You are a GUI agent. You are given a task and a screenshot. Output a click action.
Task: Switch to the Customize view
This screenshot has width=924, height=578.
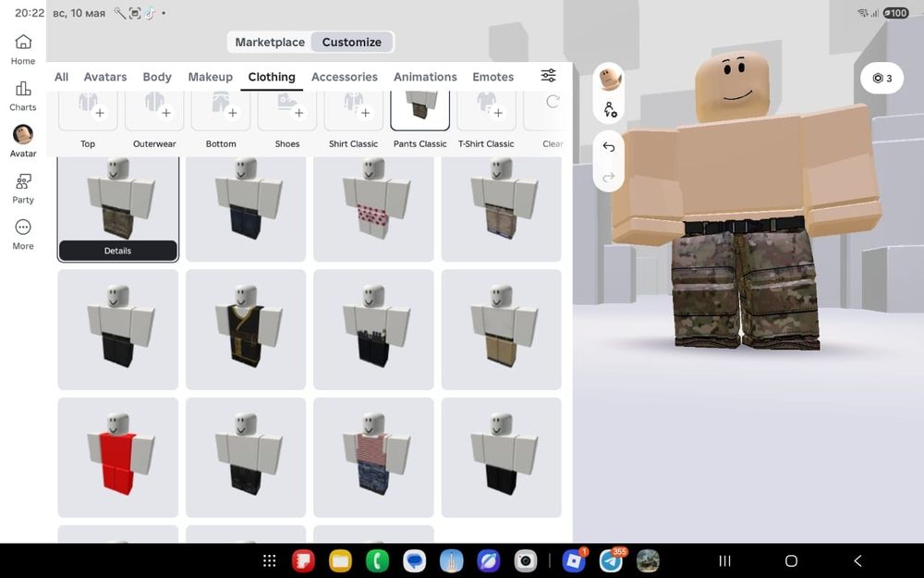(352, 42)
